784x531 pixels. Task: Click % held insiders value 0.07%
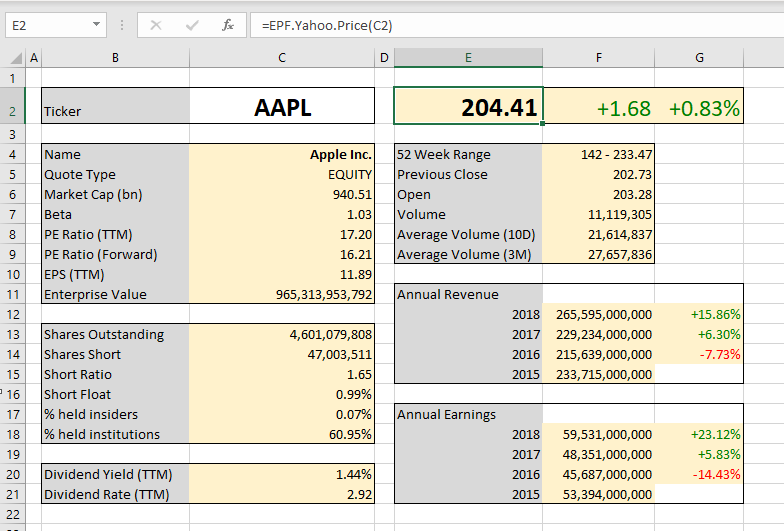pos(282,414)
